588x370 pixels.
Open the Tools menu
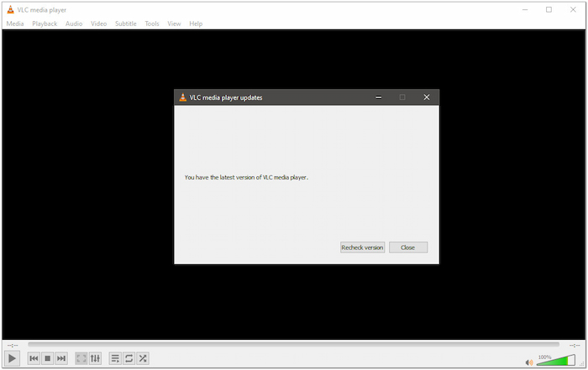click(x=152, y=23)
